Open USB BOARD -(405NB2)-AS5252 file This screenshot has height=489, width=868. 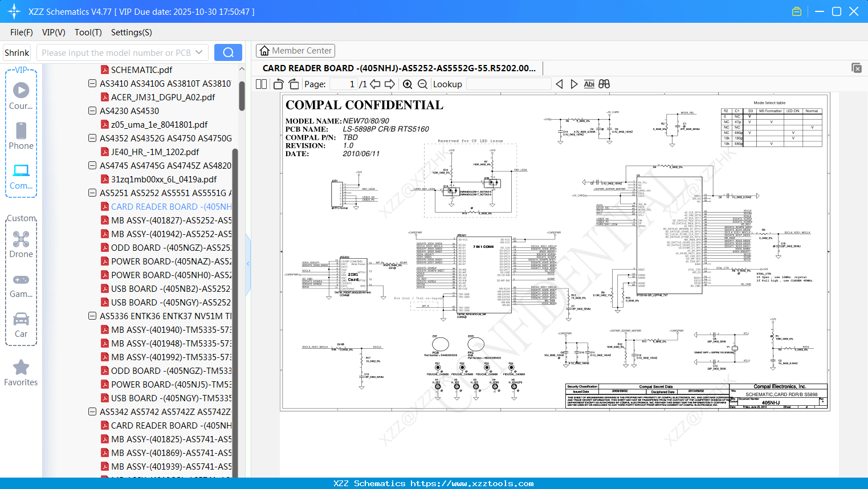point(166,288)
